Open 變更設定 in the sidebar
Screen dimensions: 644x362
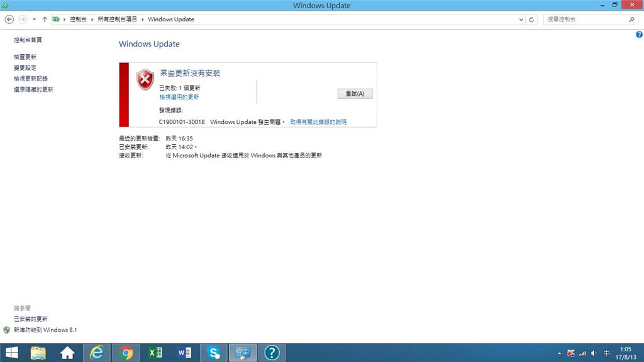(25, 67)
